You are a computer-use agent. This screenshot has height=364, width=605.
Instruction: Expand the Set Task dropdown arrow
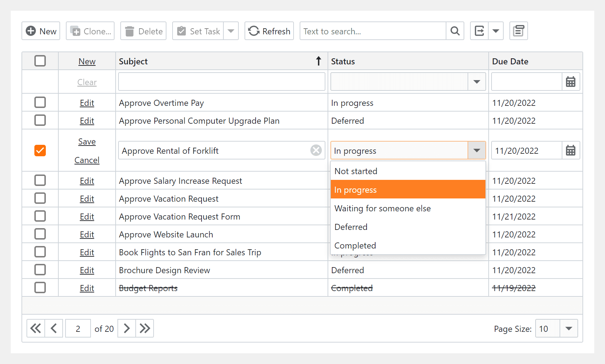pos(231,31)
